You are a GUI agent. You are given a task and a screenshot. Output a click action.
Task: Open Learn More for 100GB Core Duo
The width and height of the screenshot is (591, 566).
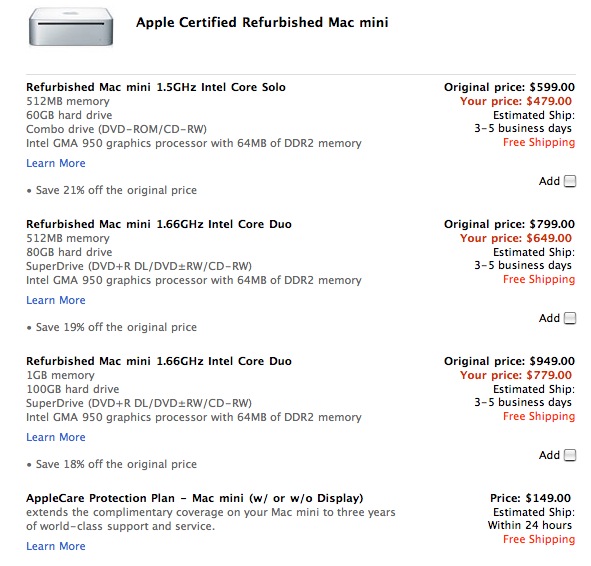click(56, 437)
